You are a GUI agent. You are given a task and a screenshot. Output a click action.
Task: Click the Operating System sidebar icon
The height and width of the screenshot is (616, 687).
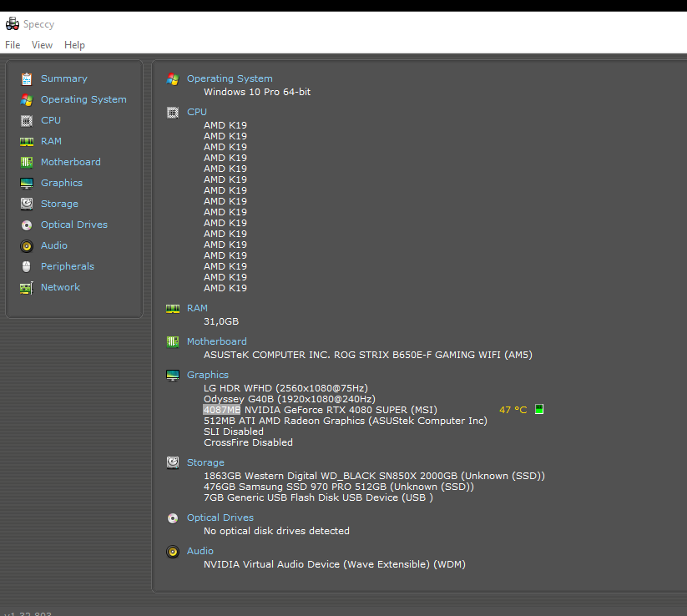click(27, 100)
